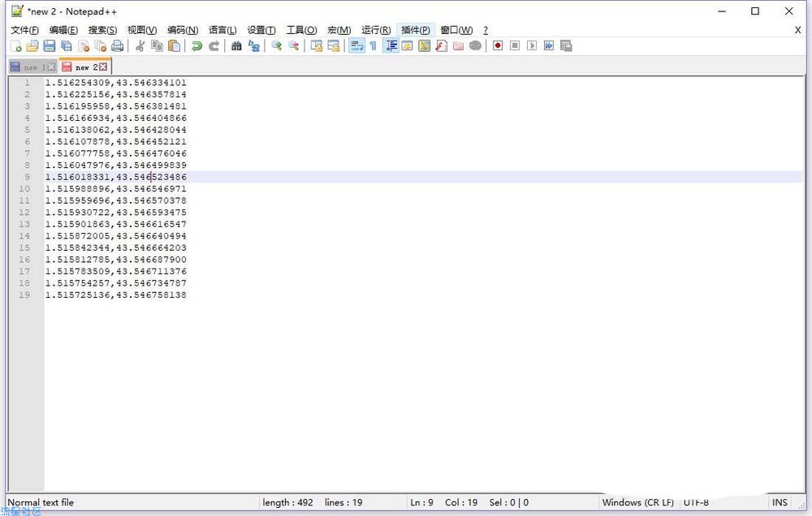Viewport: 812px width, 516px height.
Task: Toggle synchronize horizontal scrolling
Action: pyautogui.click(x=334, y=46)
